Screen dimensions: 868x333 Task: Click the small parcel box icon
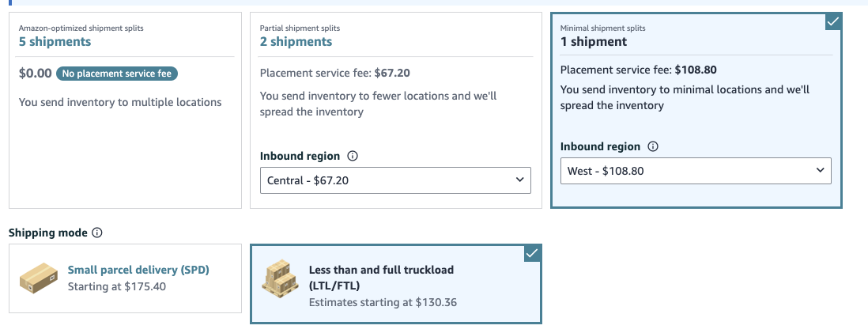(x=39, y=278)
